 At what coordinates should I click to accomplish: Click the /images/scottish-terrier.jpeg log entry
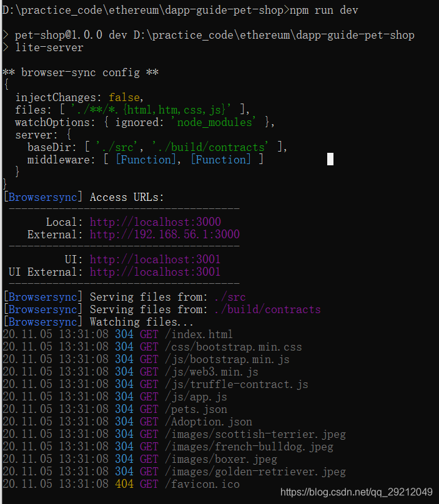click(174, 434)
